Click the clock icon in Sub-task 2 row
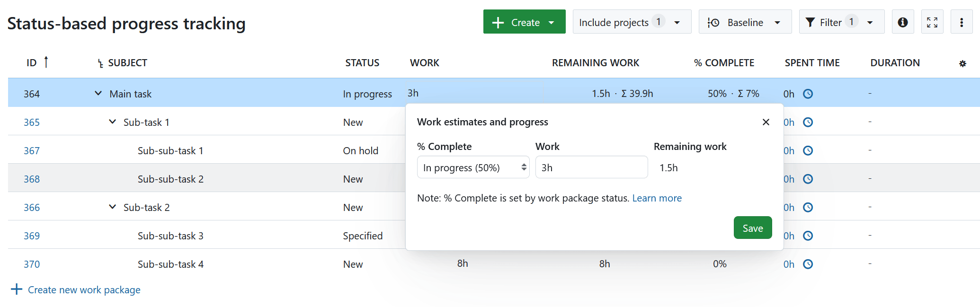This screenshot has height=307, width=980. 808,207
